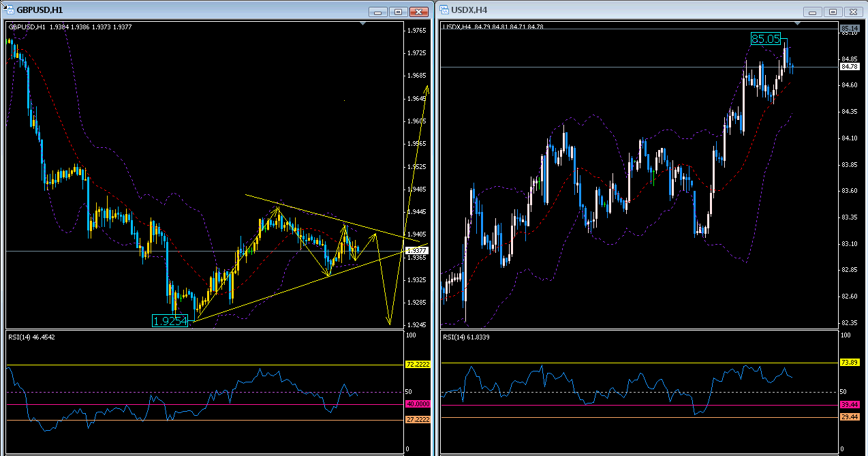This screenshot has height=456, width=868.
Task: Minimize the USDX,H4 chart window
Action: pos(813,12)
